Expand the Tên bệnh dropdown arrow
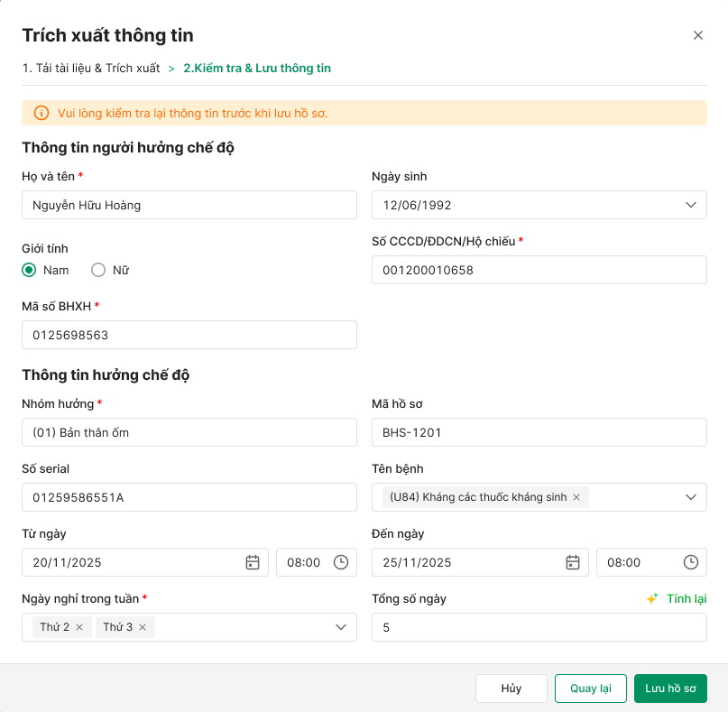 pos(691,497)
